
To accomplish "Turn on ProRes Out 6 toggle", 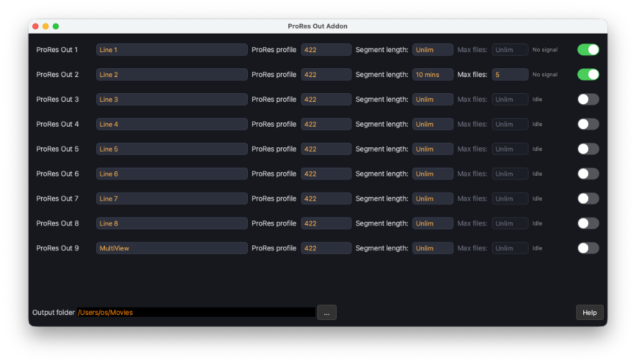I will [x=588, y=174].
